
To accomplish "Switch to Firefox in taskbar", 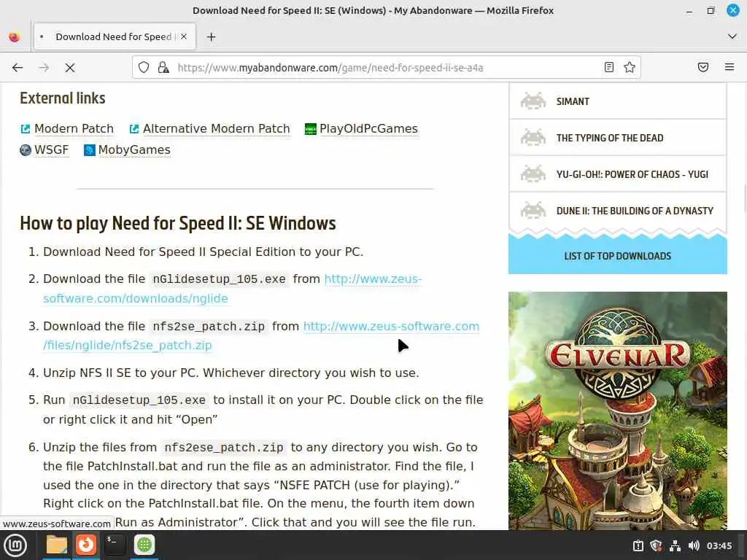I will [86, 545].
